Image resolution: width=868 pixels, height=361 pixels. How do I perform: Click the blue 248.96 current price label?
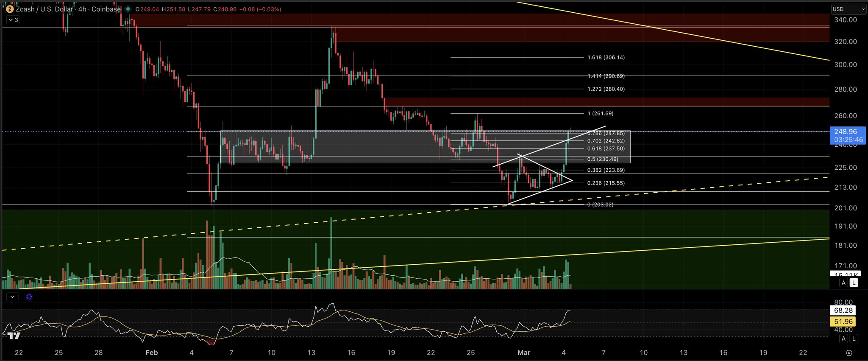(x=845, y=132)
